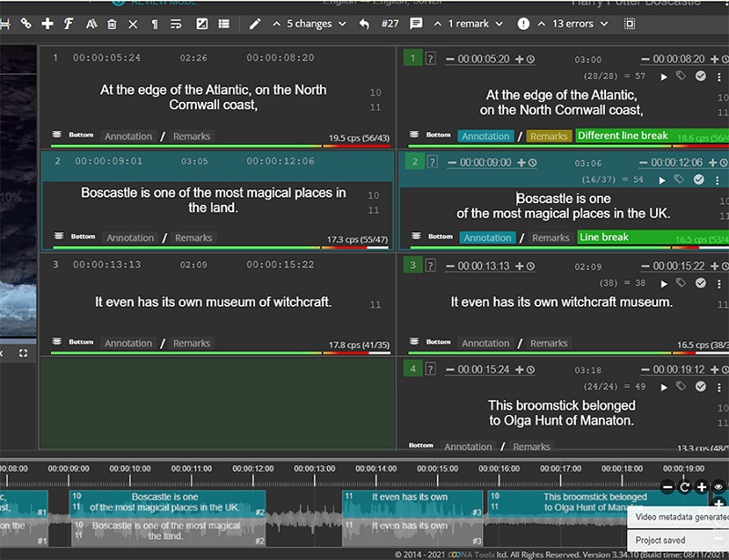Toggle the approve checkmark on subtitle 1

point(701,76)
